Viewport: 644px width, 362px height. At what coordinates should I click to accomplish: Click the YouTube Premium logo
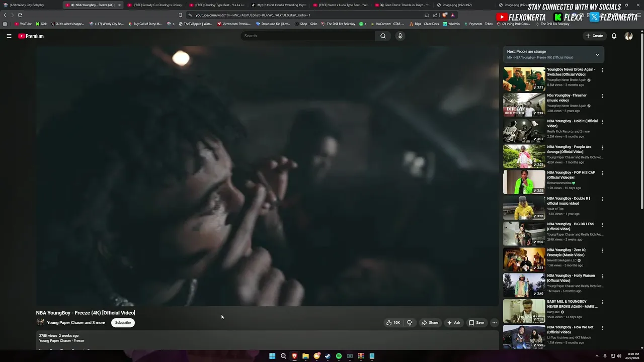(x=31, y=36)
